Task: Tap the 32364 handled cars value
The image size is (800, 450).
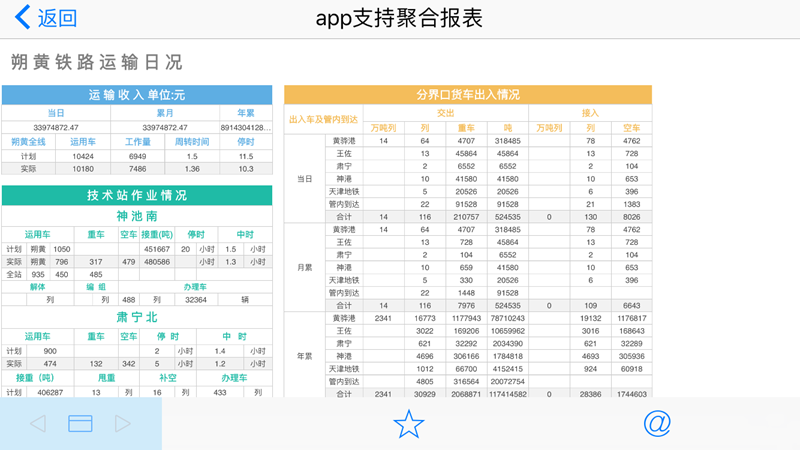Action: tap(195, 300)
